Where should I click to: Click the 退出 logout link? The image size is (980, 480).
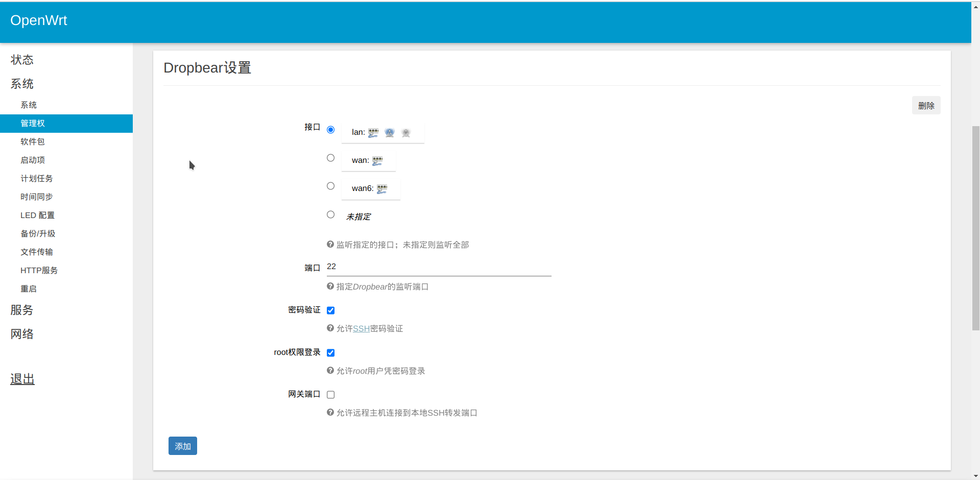pyautogui.click(x=22, y=379)
